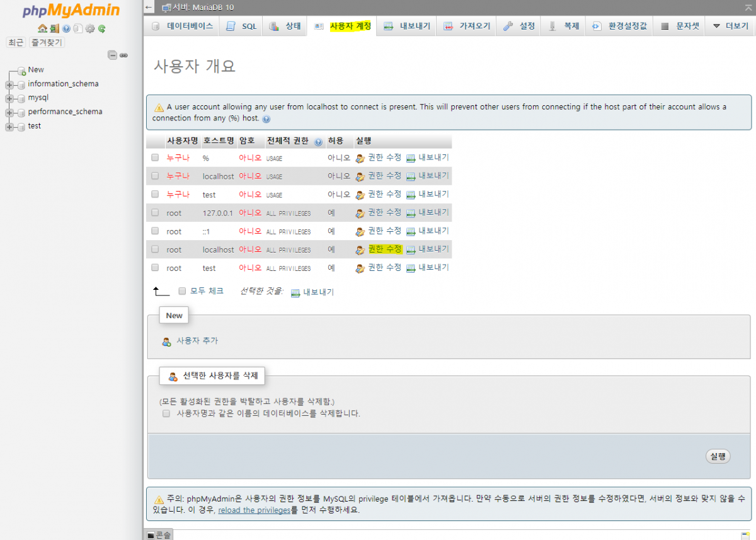Open the 데이터베이스 tab
756x540 pixels.
coord(182,26)
